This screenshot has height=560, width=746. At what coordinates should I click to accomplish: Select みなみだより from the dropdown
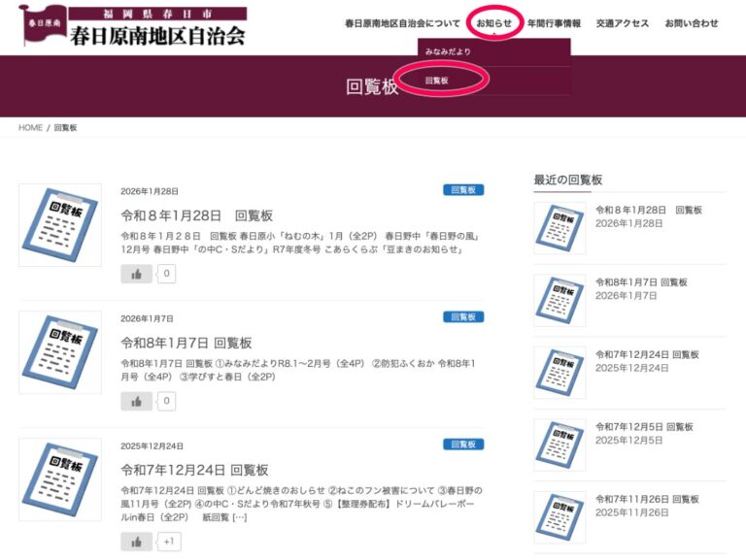[449, 50]
